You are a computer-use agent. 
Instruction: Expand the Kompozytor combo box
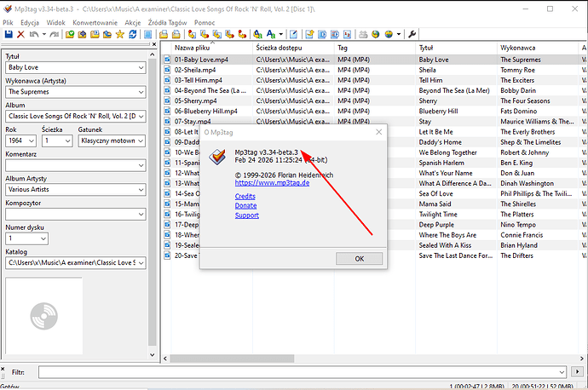point(141,215)
